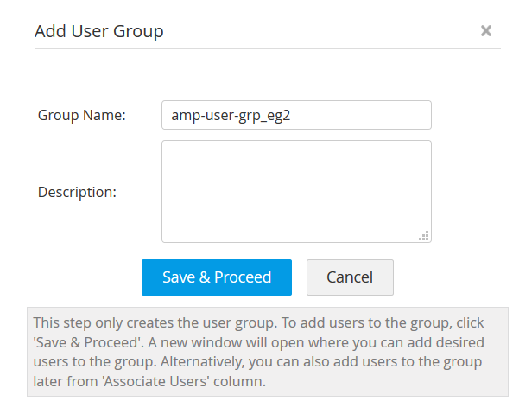Close the Add User Group dialog

[486, 31]
